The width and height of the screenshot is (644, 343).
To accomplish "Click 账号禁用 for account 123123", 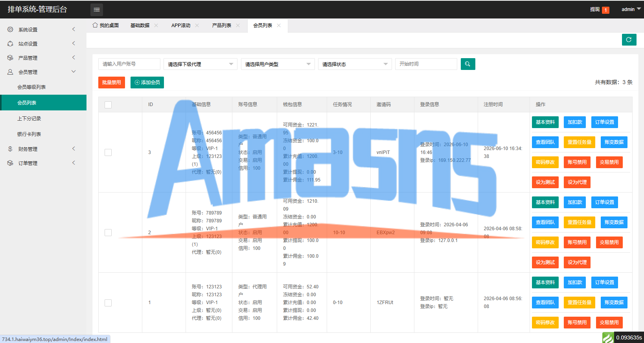I will pyautogui.click(x=577, y=323).
